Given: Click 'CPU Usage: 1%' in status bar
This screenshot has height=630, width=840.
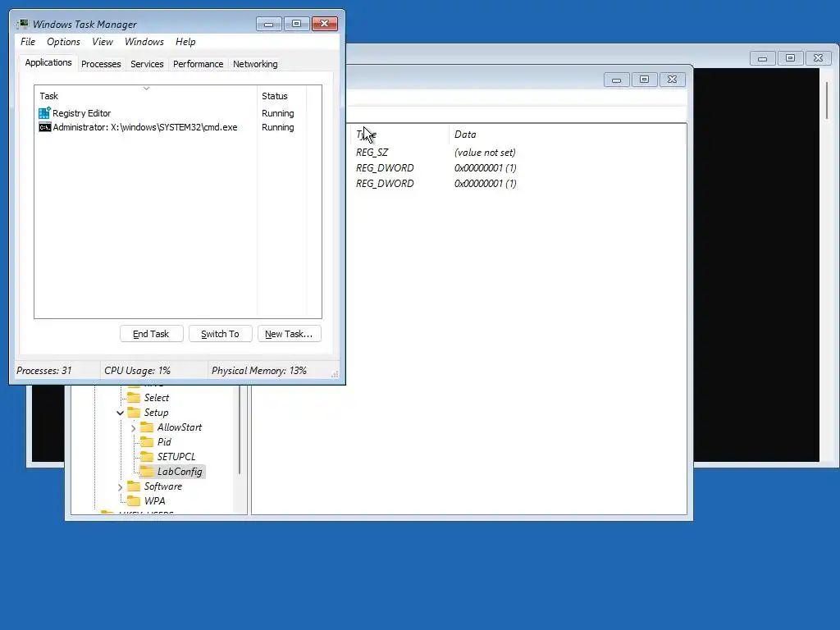Looking at the screenshot, I should coord(137,370).
